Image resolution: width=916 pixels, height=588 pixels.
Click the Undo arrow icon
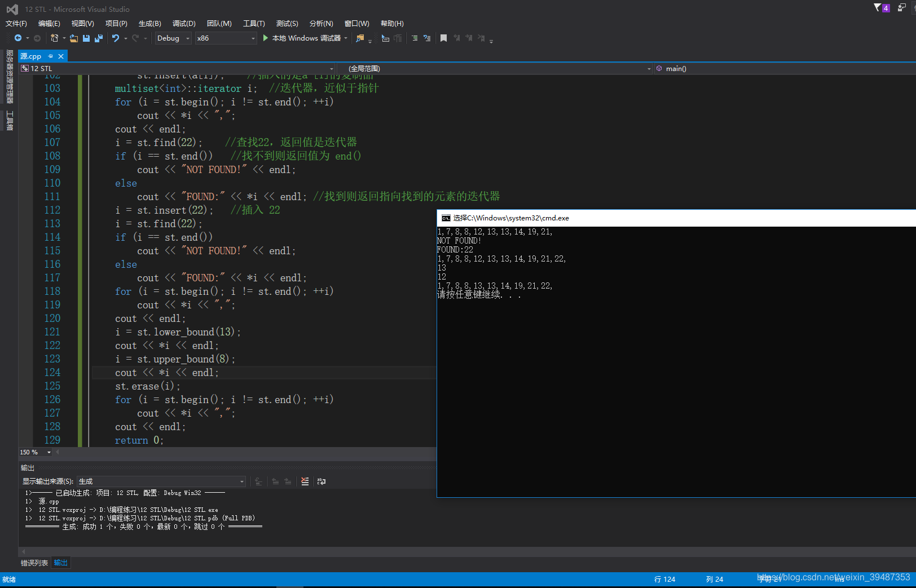pyautogui.click(x=116, y=38)
